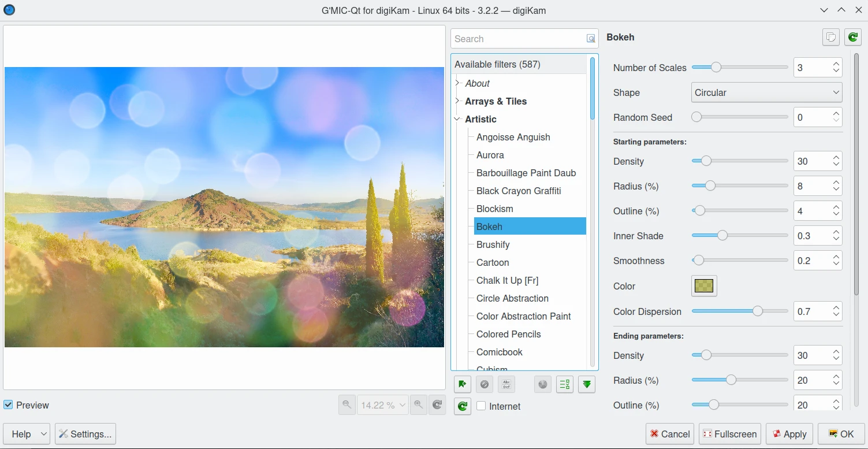The width and height of the screenshot is (868, 449).
Task: Open the Shape dropdown showing Circular
Action: (x=766, y=92)
